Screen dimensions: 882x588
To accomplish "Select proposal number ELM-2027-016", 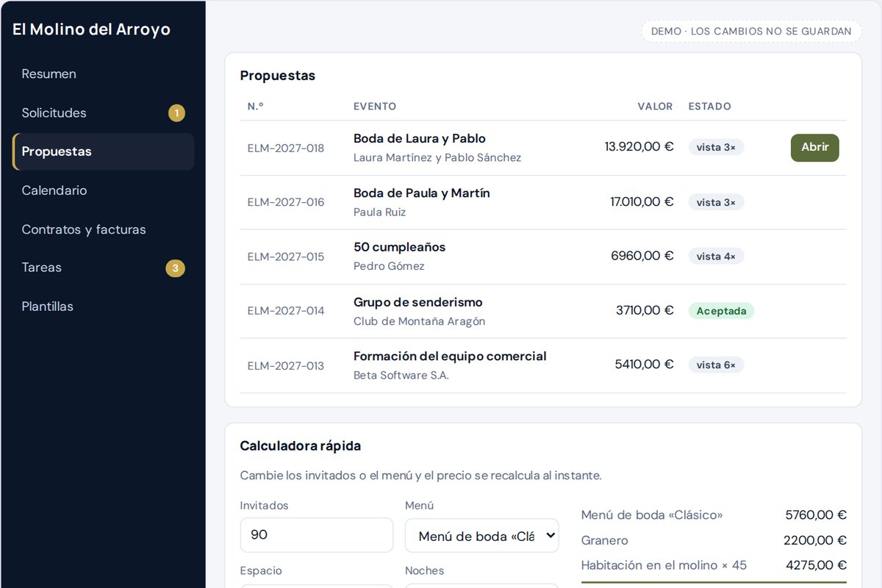I will click(286, 202).
